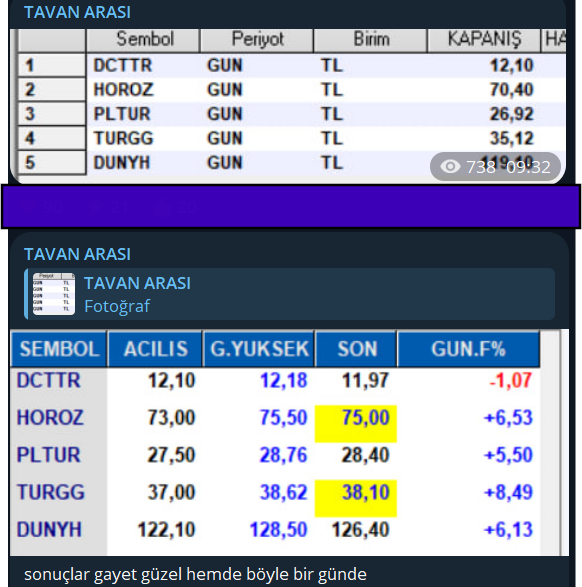The width and height of the screenshot is (582, 587).
Task: Click TURGG in the lower table
Action: point(51,492)
